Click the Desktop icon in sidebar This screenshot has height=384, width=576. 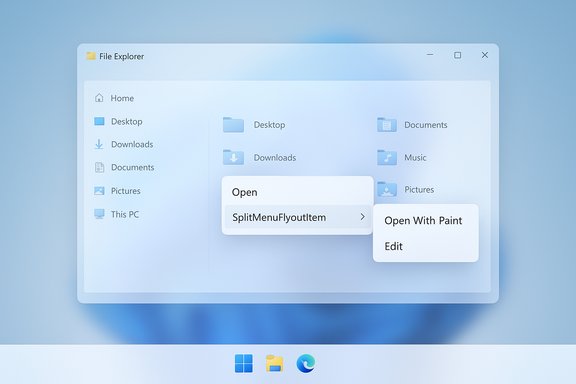coord(99,121)
